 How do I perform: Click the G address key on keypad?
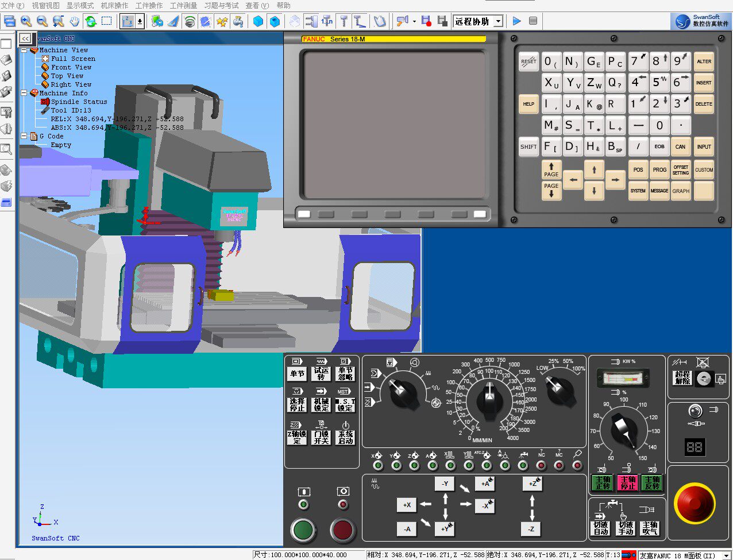[594, 61]
